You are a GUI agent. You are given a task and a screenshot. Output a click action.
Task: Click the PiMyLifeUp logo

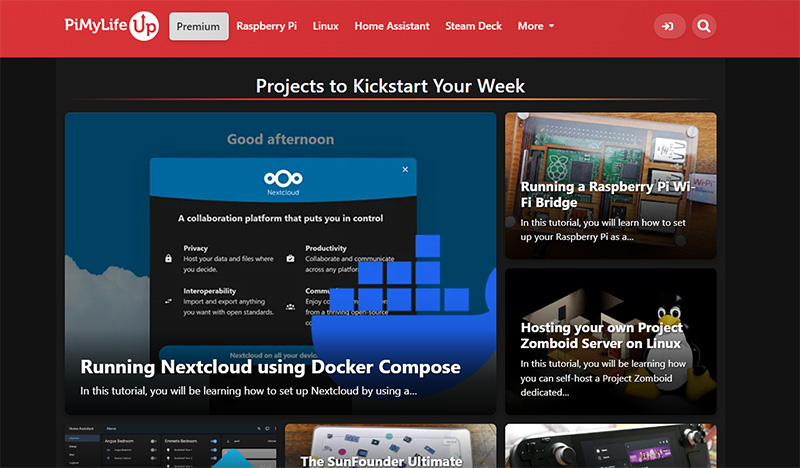click(112, 26)
